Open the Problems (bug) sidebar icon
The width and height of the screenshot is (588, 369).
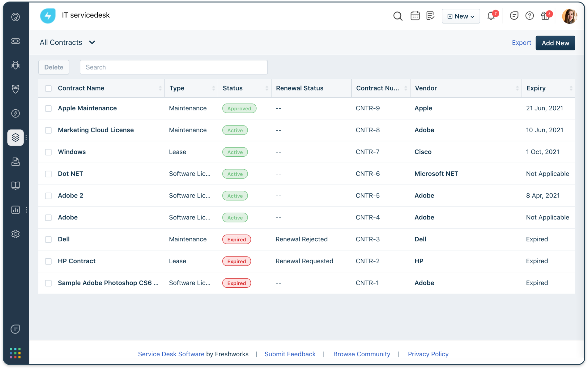(x=15, y=65)
